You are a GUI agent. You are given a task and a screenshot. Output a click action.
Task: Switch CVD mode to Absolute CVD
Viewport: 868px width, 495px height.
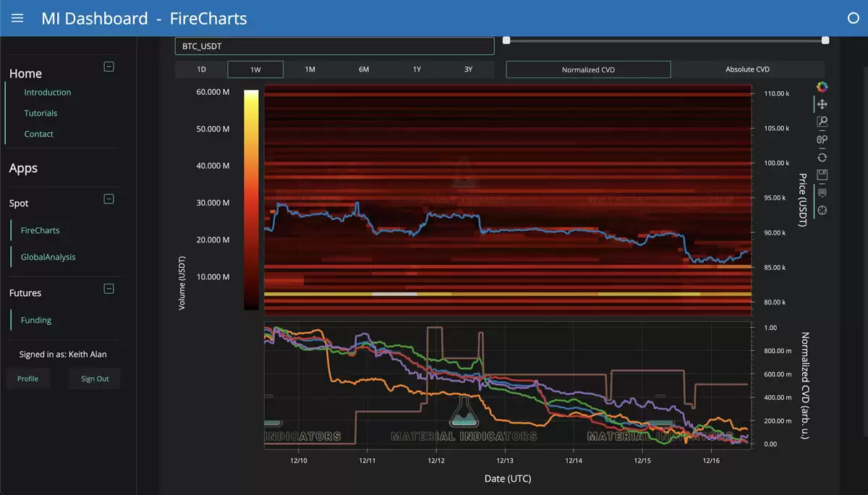pos(746,69)
